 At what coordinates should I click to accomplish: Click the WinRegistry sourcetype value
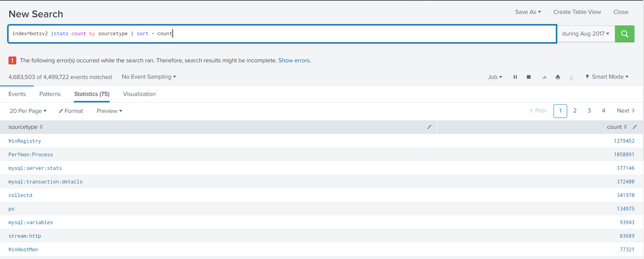(25, 141)
